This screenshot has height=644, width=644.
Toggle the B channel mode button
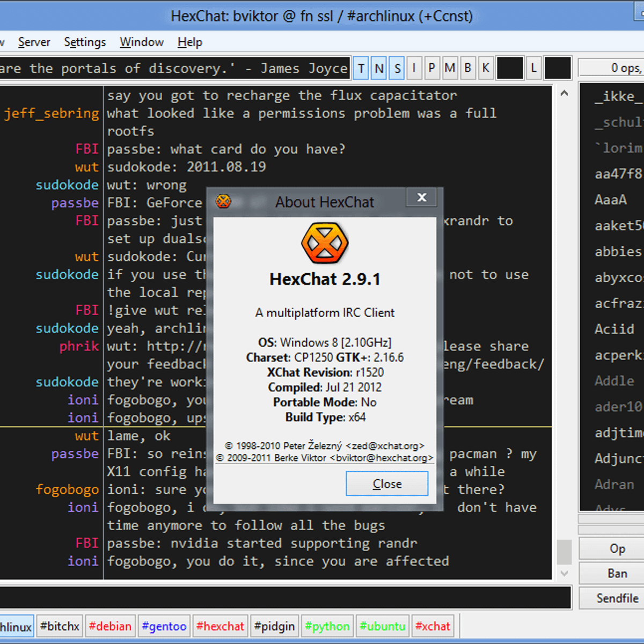pyautogui.click(x=468, y=68)
